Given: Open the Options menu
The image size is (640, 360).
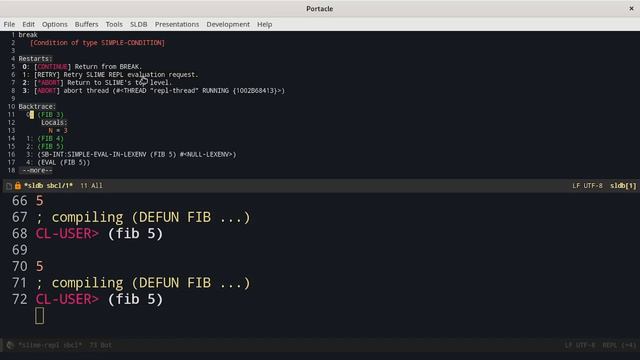Looking at the screenshot, I should coord(55,24).
